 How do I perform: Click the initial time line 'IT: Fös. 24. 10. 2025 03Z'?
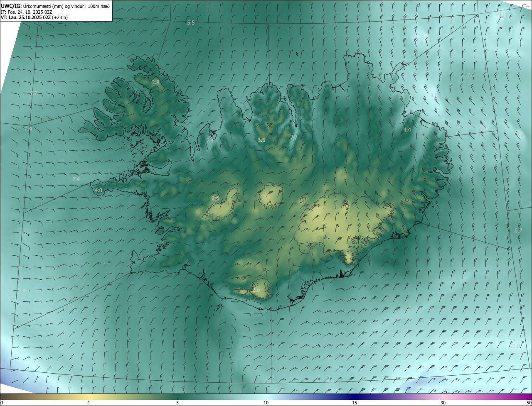[x=27, y=12]
